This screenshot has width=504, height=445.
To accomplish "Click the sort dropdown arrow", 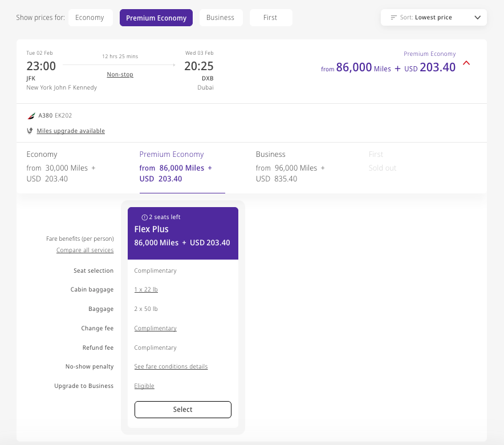I will point(478,17).
